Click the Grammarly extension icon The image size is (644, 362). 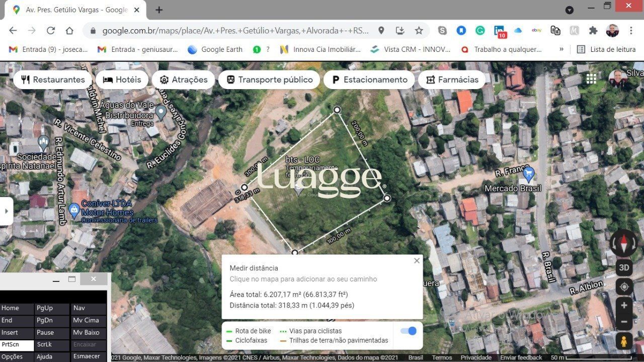(x=480, y=31)
